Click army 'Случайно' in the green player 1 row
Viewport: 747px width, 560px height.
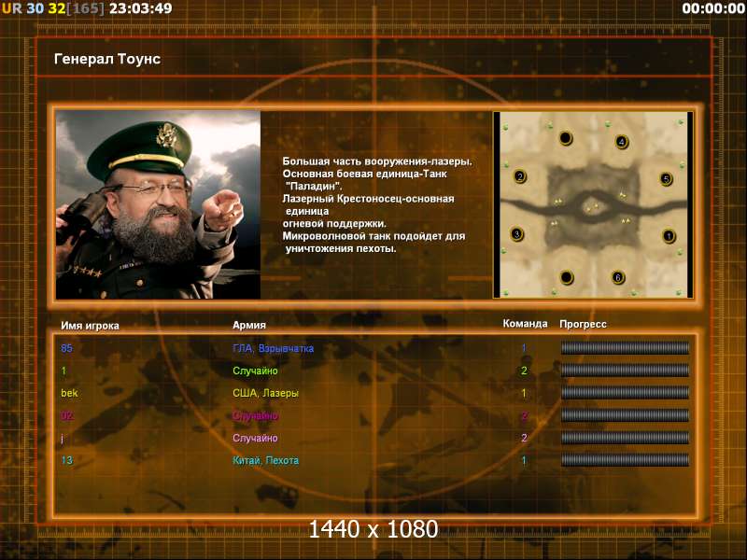(x=255, y=371)
